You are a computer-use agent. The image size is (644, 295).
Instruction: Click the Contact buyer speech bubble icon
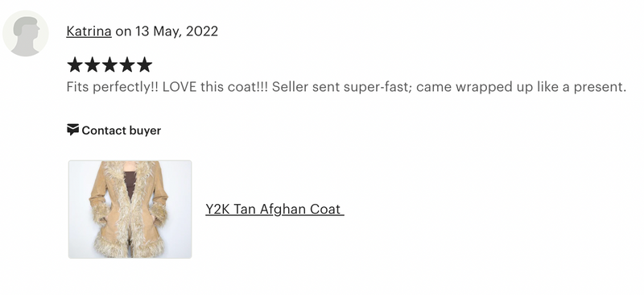coord(72,130)
